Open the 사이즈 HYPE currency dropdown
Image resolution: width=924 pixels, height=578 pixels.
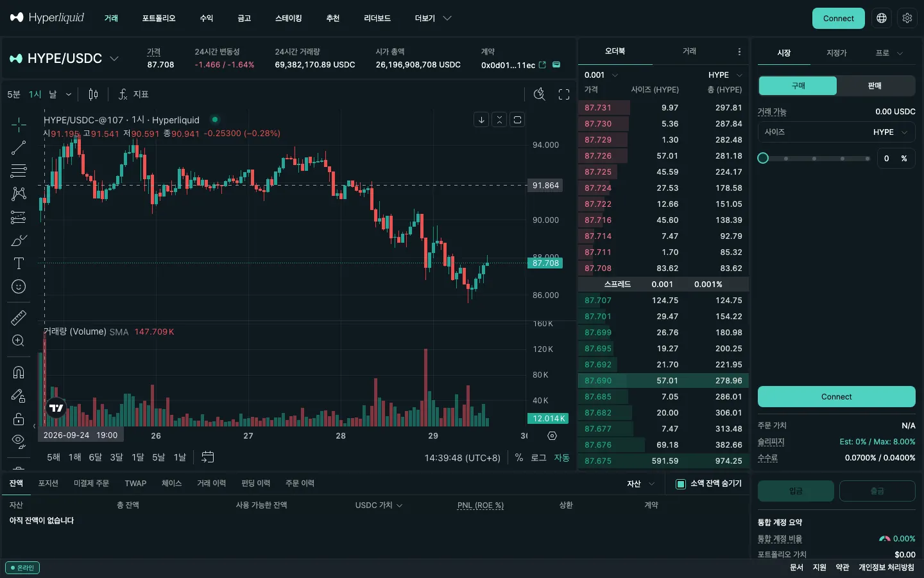coord(891,132)
